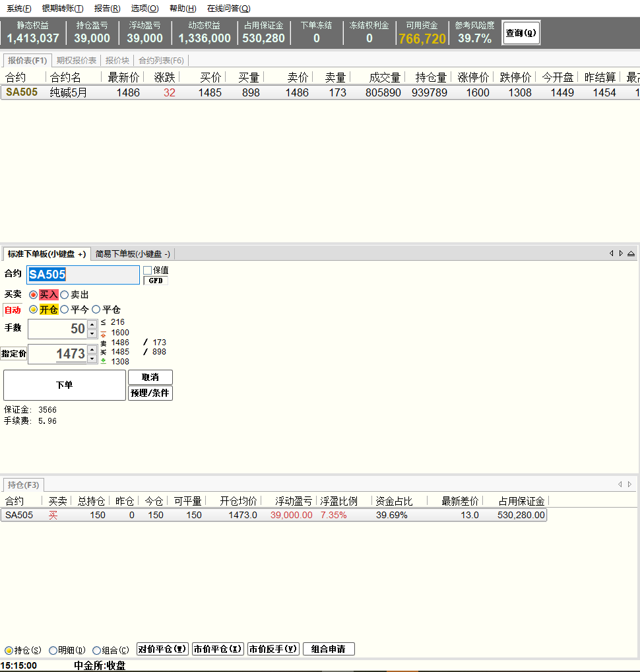Click the 市价平仓(X) button
Image resolution: width=640 pixels, height=672 pixels.
point(218,650)
